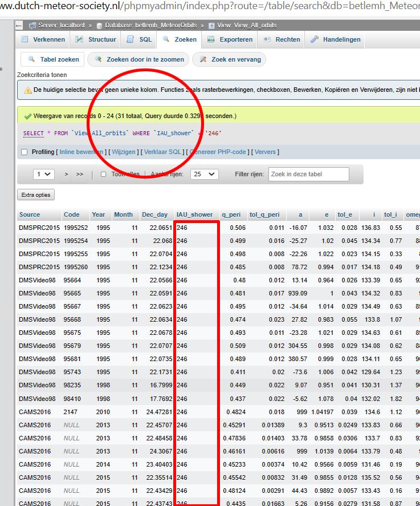Open the Rechten tab
420x506 pixels.
point(282,39)
